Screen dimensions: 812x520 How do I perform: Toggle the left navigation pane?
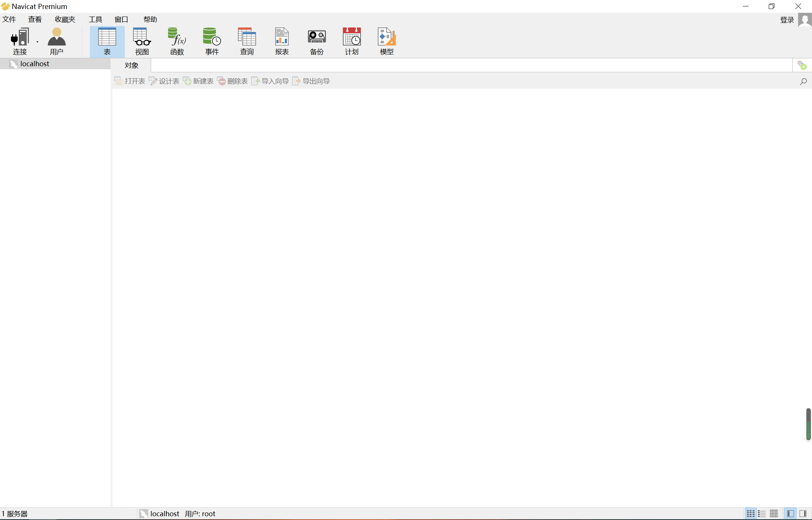[791, 514]
